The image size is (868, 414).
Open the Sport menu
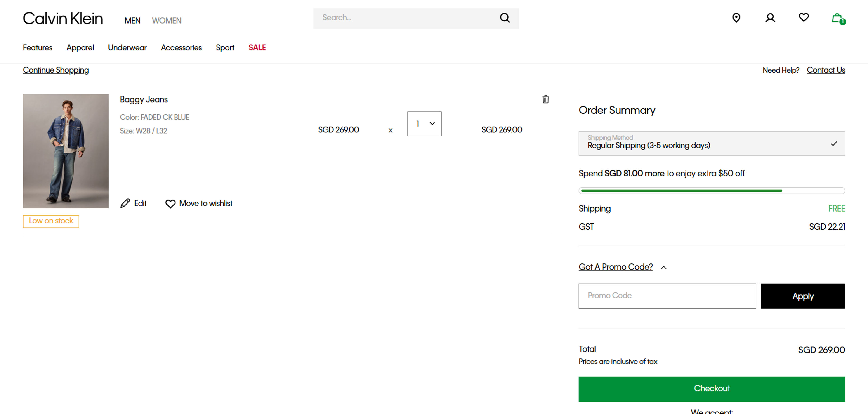(225, 48)
